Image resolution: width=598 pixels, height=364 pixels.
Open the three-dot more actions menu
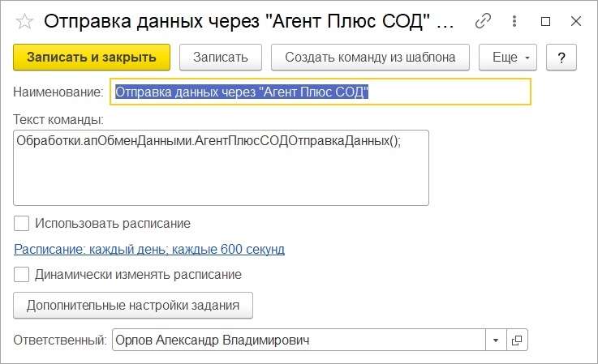[x=514, y=21]
